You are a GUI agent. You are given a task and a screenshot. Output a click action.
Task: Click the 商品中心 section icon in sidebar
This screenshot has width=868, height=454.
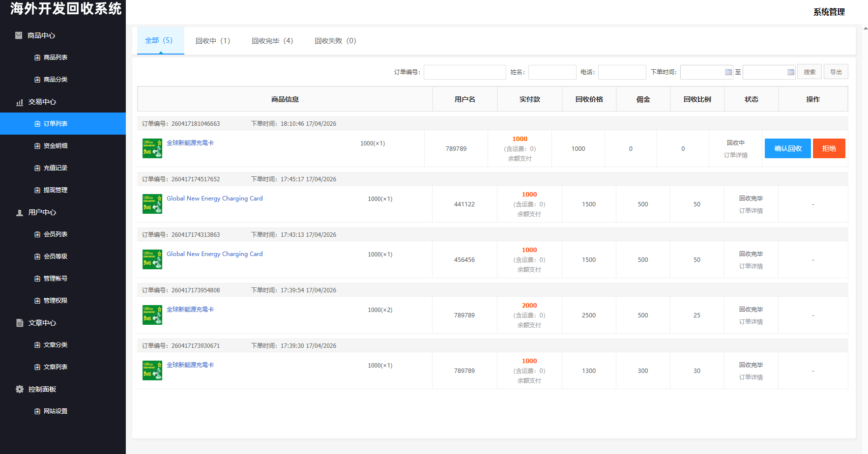[x=19, y=35]
